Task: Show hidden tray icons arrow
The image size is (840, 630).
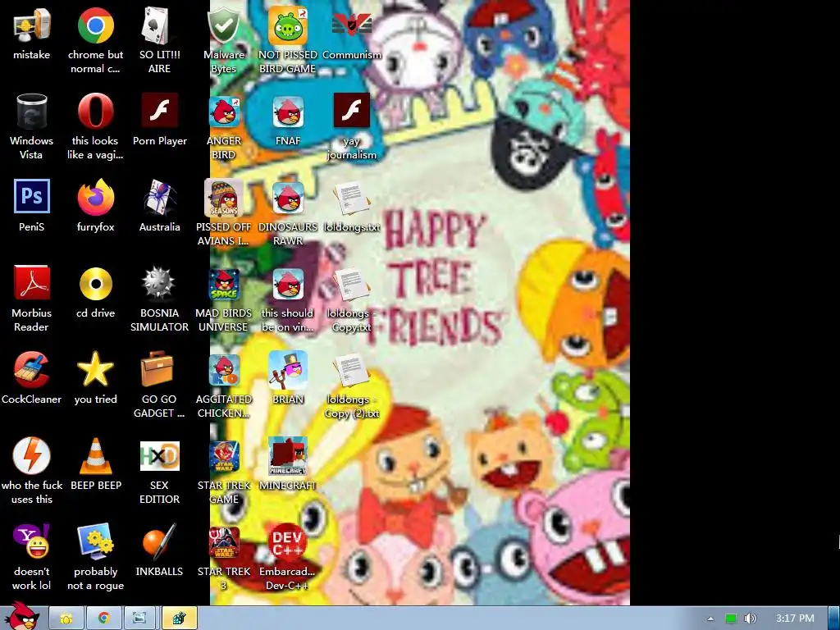Action: (x=711, y=619)
